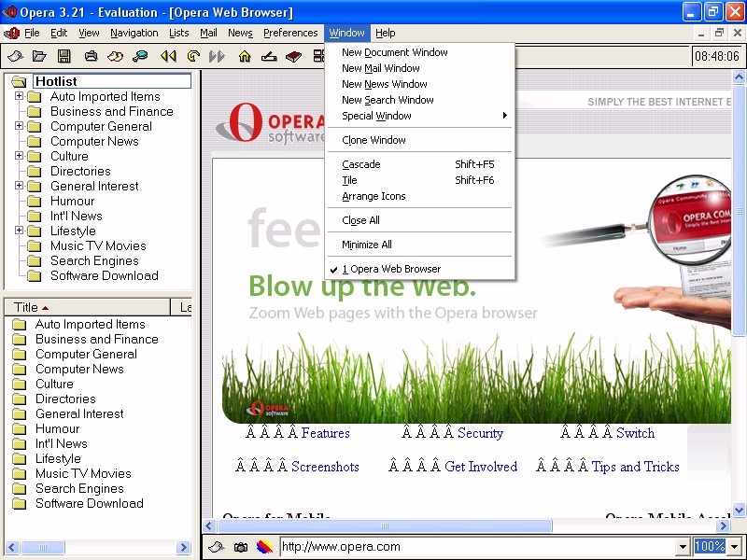This screenshot has height=560, width=747.
Task: Open the Tips and Tricks link
Action: click(x=635, y=466)
